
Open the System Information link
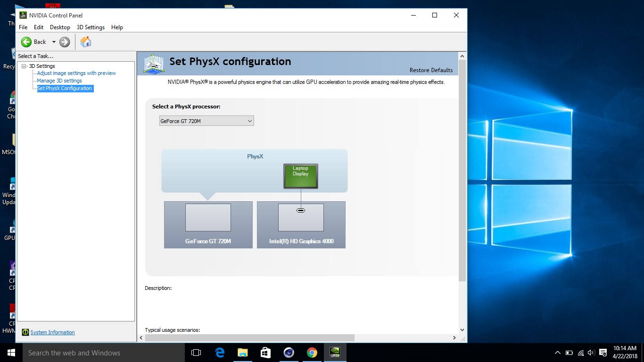coord(52,332)
